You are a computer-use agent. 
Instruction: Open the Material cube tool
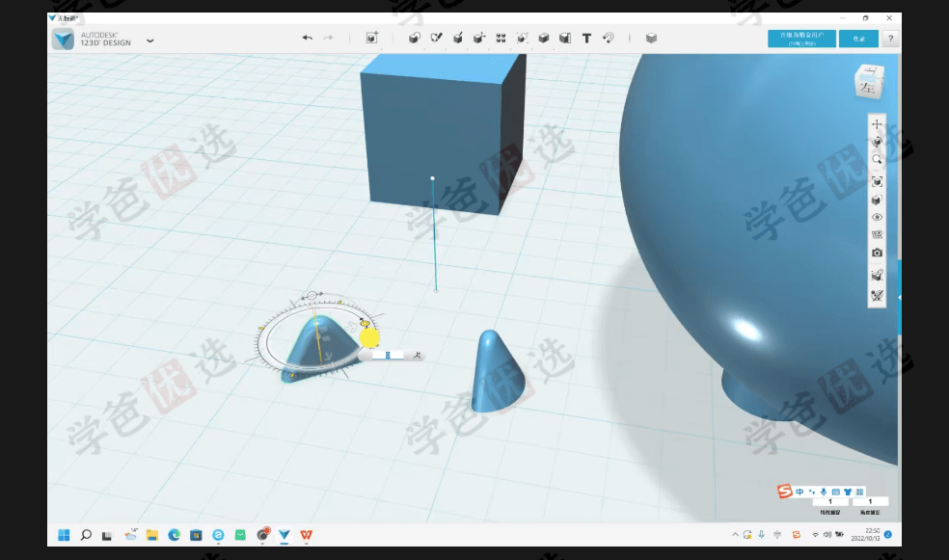coord(651,39)
